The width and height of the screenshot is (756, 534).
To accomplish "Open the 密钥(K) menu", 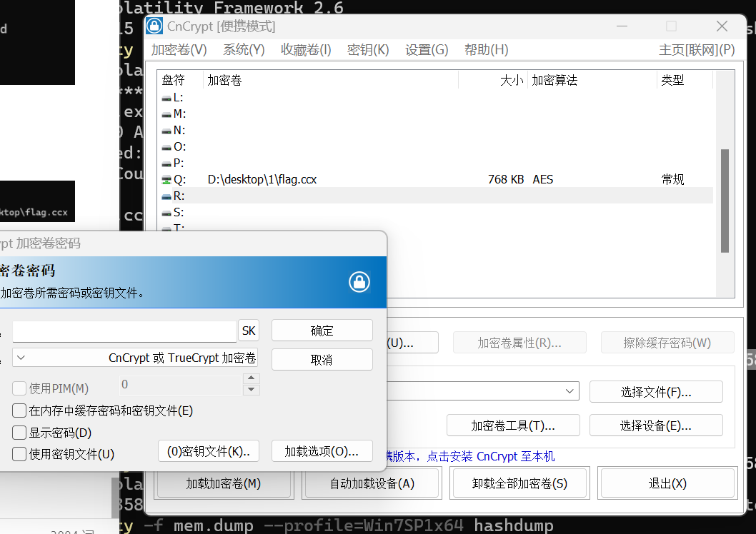I will (368, 49).
